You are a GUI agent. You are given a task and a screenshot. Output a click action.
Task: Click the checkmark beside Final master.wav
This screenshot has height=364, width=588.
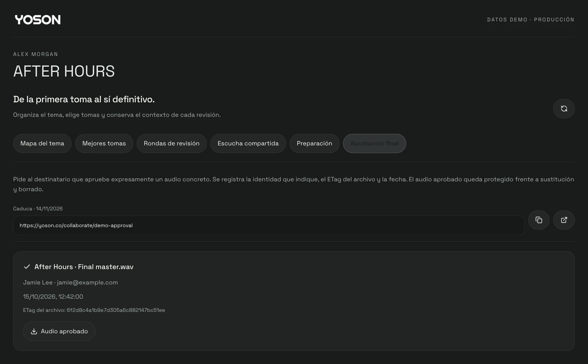point(27,267)
